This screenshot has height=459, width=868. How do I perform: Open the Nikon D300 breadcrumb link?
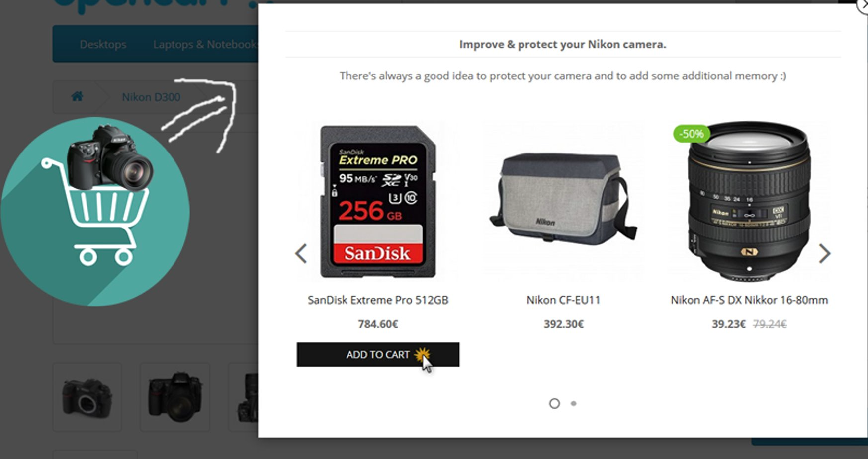coord(151,97)
